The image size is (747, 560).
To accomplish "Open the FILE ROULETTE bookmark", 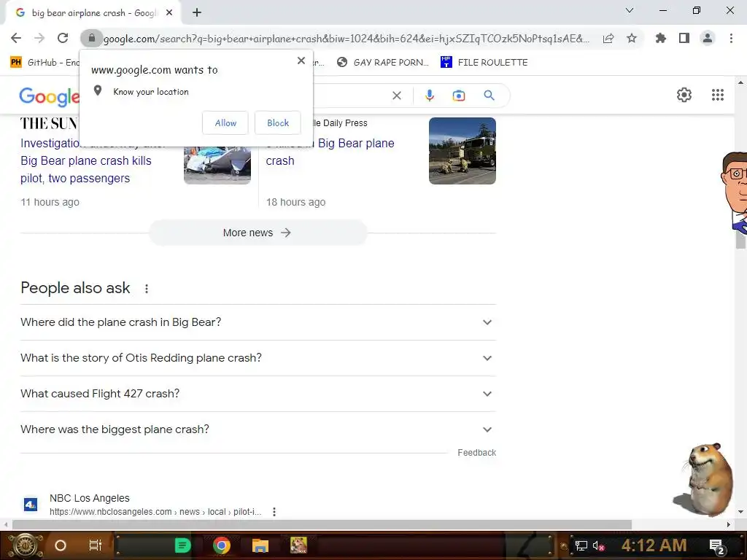I will (484, 63).
